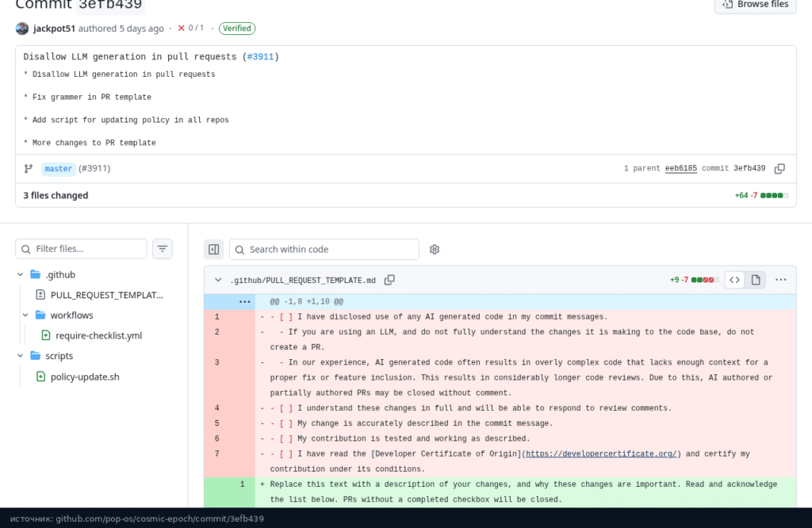The height and width of the screenshot is (528, 812).
Task: Click the hunk header @@ -1,8 +1,10 @@
Action: (307, 302)
